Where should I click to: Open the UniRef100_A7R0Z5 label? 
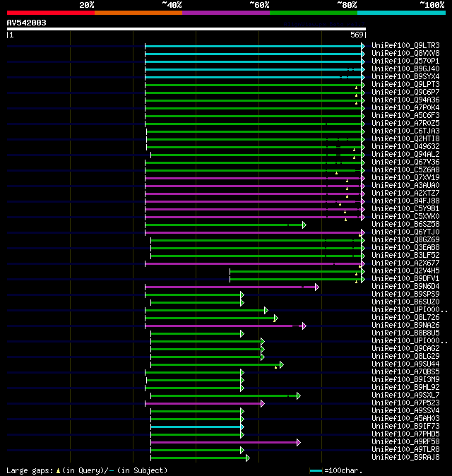(405, 124)
